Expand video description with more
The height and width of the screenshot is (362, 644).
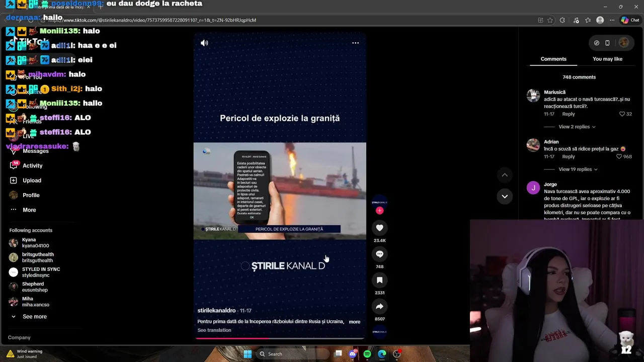tap(354, 322)
